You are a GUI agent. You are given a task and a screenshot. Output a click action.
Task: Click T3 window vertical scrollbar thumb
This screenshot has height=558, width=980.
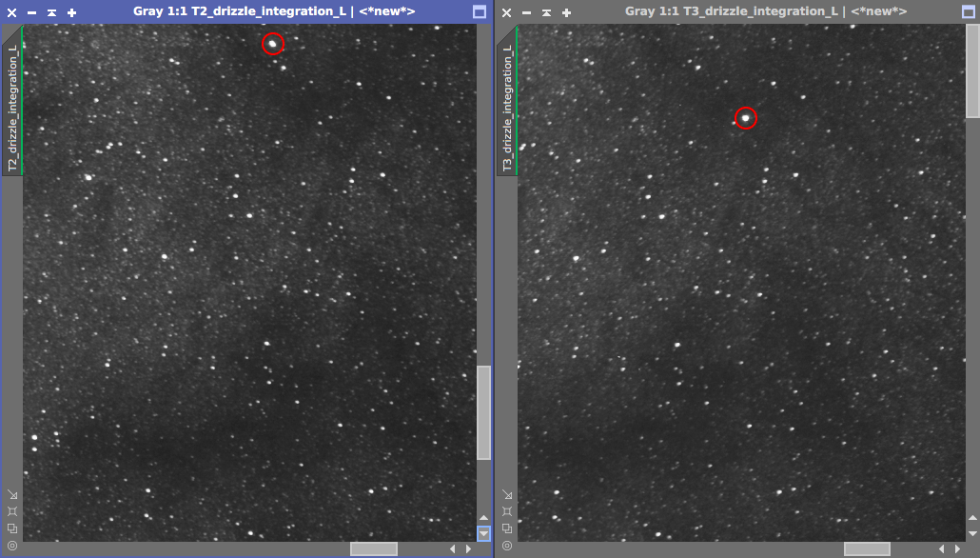pos(972,70)
